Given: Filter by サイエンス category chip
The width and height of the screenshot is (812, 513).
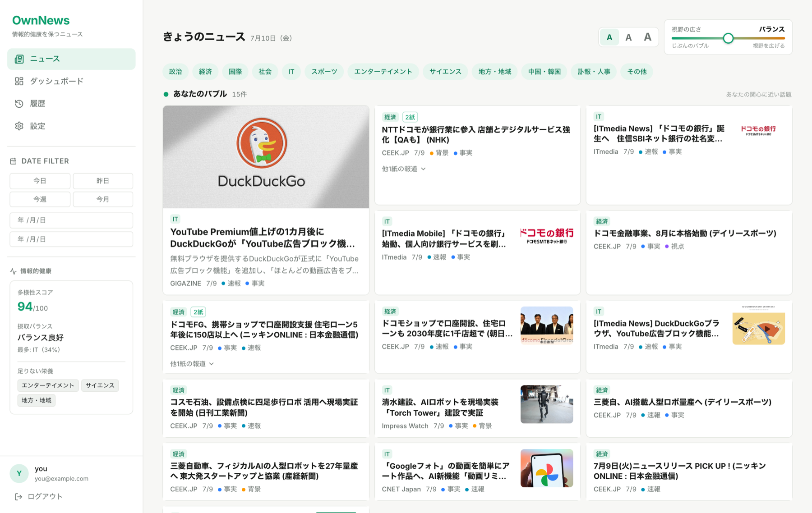Looking at the screenshot, I should click(445, 72).
